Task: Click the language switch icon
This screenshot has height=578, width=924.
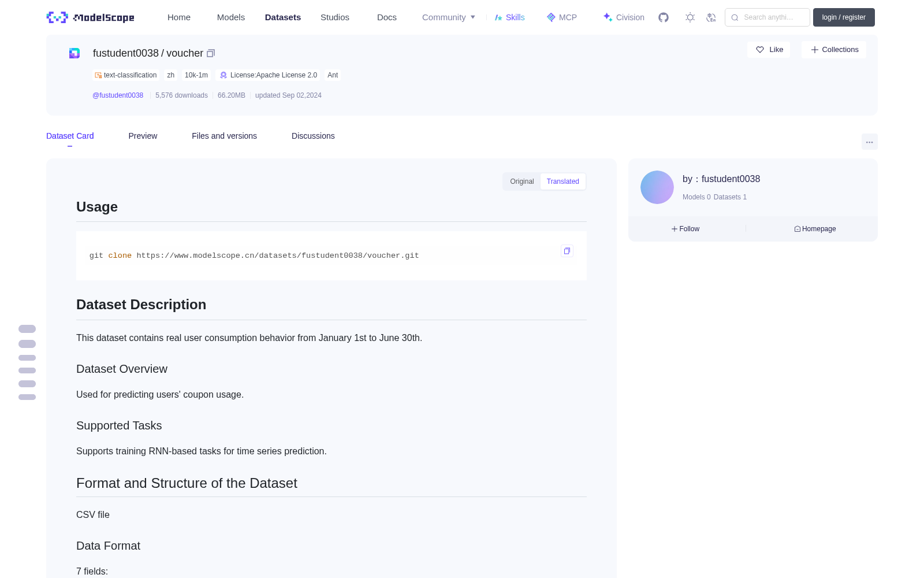Action: pyautogui.click(x=711, y=17)
